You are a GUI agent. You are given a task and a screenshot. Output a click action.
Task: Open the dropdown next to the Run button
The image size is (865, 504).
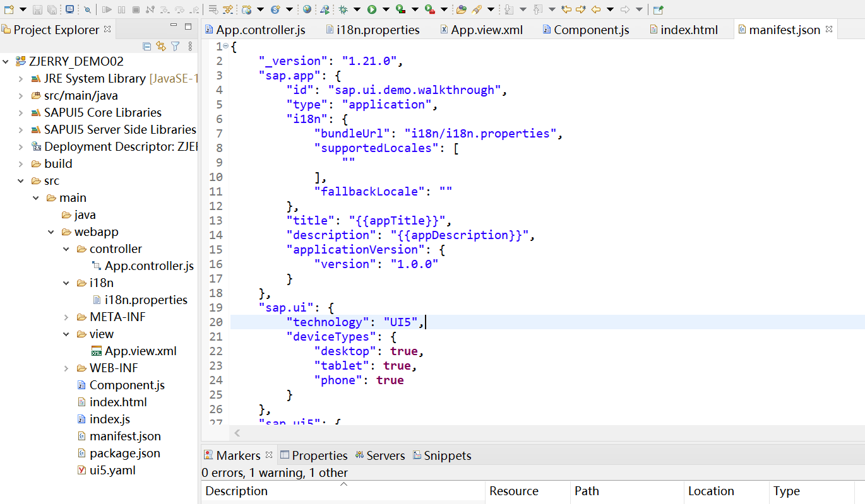pos(385,9)
